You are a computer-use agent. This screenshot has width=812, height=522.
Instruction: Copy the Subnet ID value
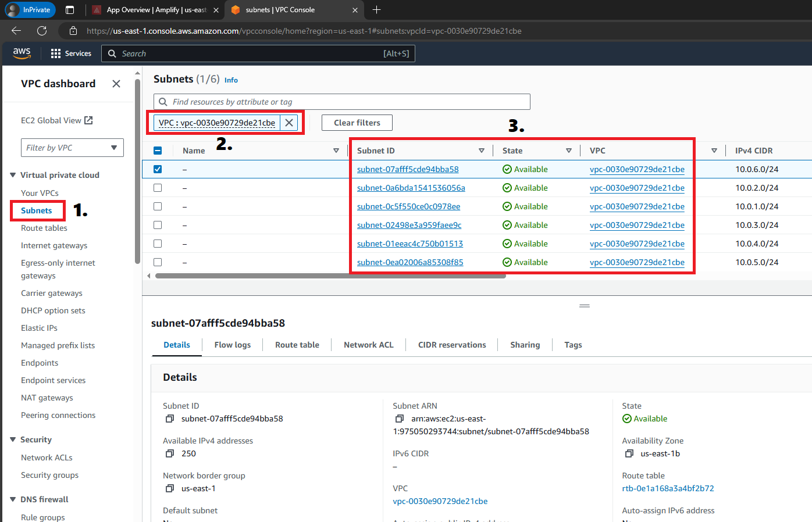[x=170, y=419]
